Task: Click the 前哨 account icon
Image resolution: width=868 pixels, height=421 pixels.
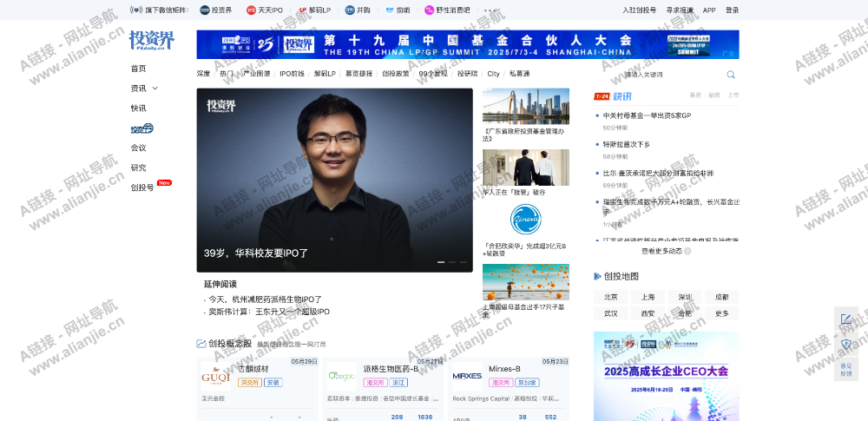Action: 390,10
